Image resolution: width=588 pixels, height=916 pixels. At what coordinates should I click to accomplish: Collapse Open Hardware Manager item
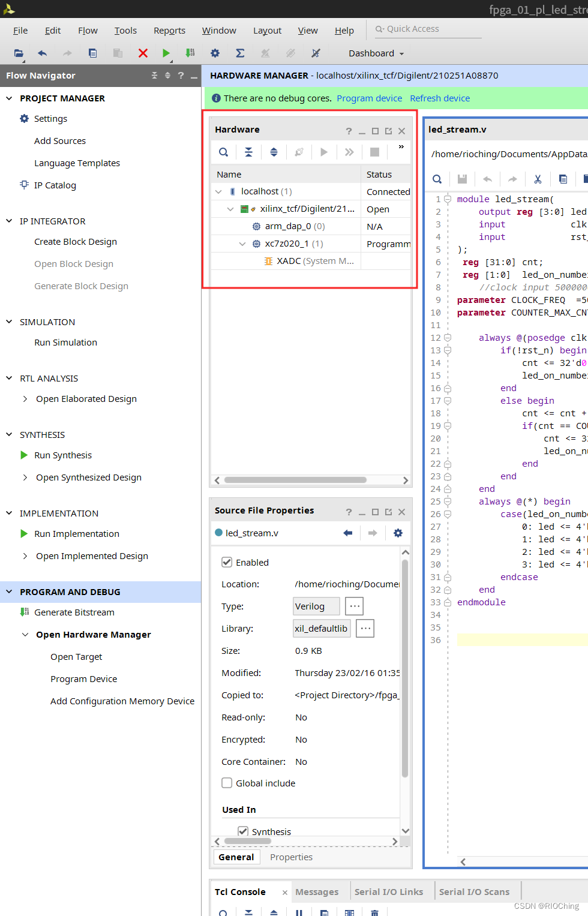coord(25,635)
